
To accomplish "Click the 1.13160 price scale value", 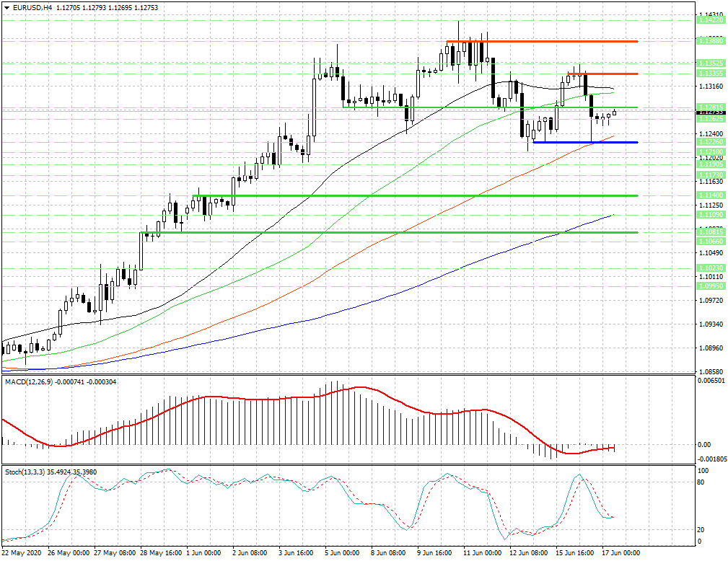I will point(711,87).
